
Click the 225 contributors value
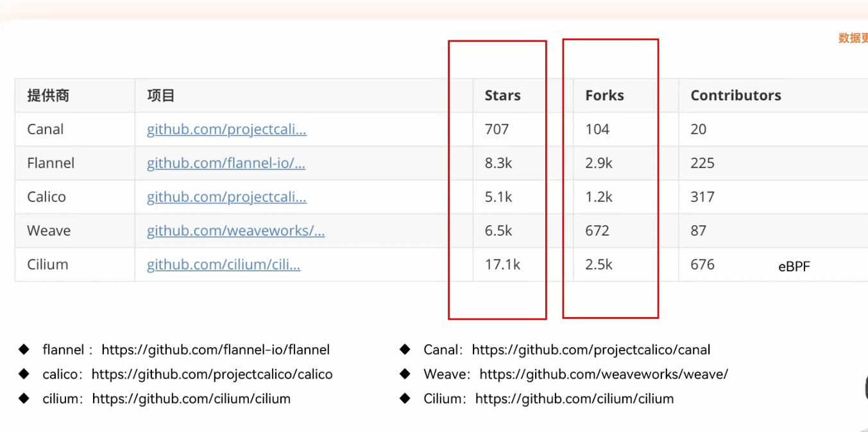coord(702,164)
